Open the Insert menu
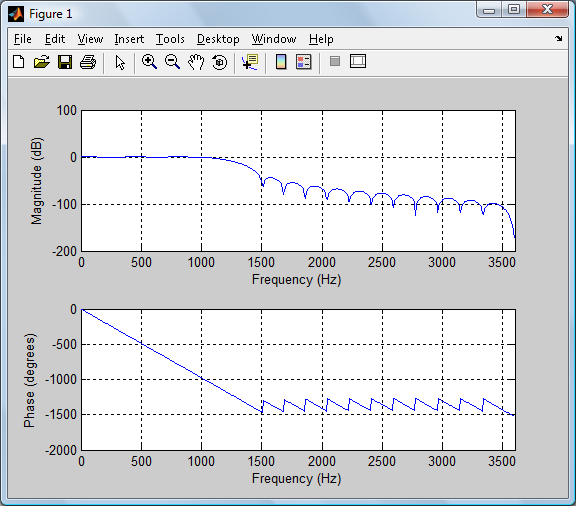This screenshot has height=506, width=576. pos(129,39)
